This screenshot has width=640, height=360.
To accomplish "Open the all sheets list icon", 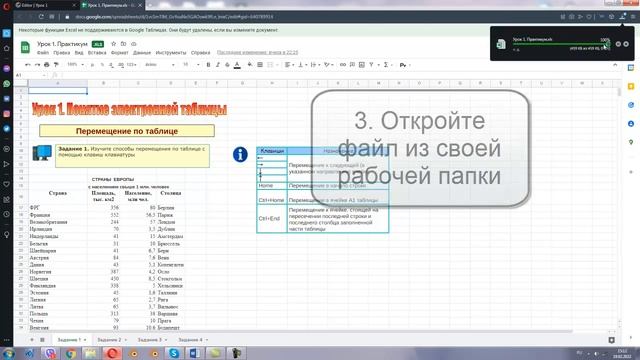I will click(42, 340).
